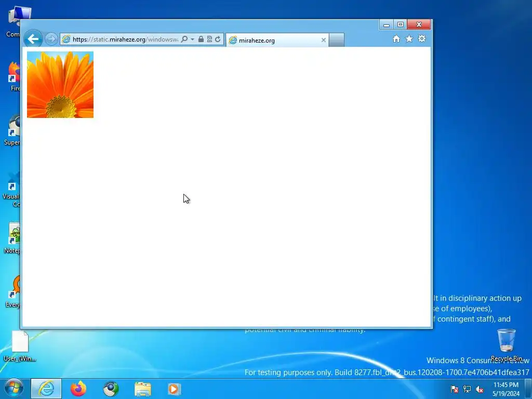Screen dimensions: 532x399
Task: Launch Firefox from the taskbar
Action: click(78, 389)
